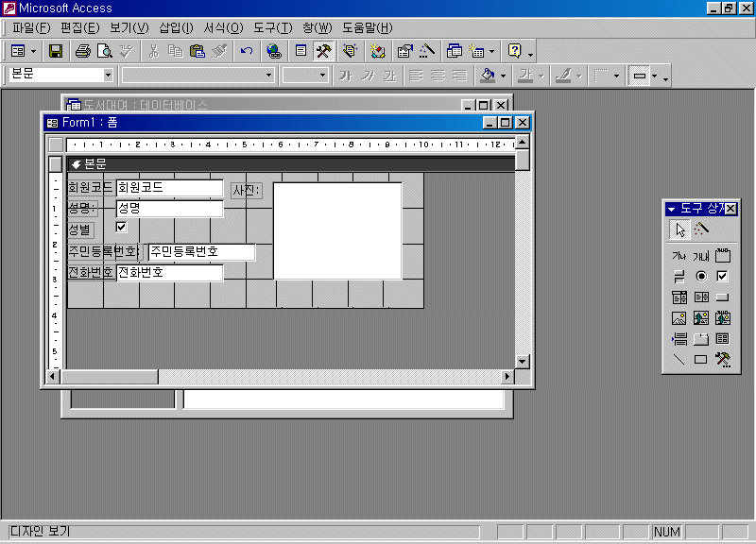Open the 서식(O) menu
The image size is (756, 544).
[223, 28]
